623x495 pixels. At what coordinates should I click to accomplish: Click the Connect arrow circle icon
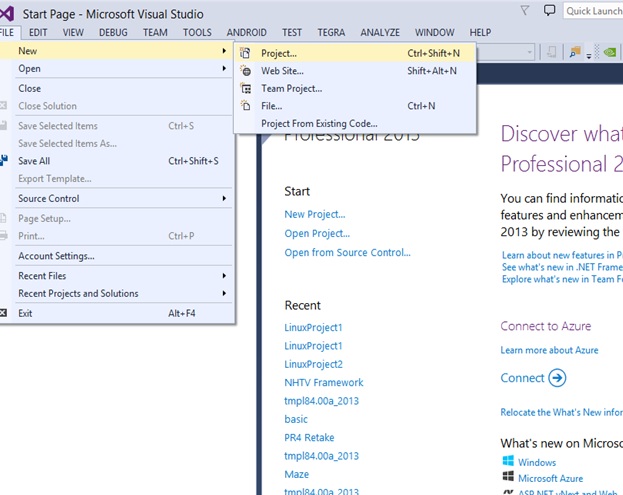click(x=557, y=377)
